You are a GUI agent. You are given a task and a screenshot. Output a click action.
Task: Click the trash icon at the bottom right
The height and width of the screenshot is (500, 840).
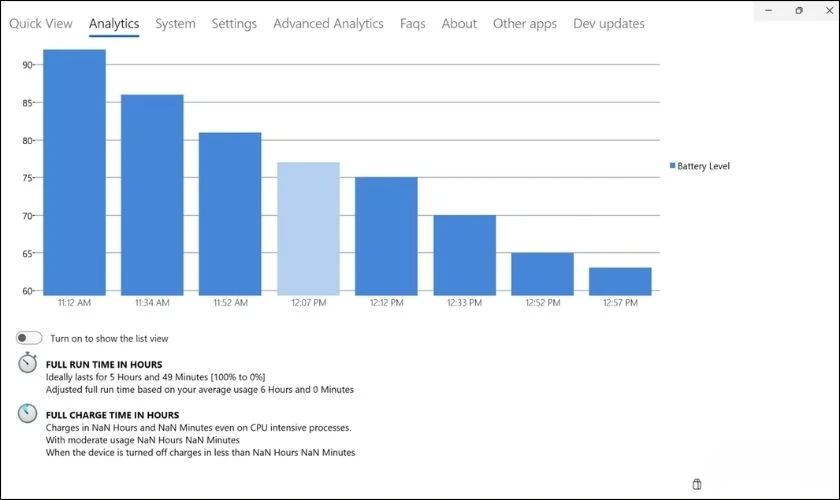(697, 484)
